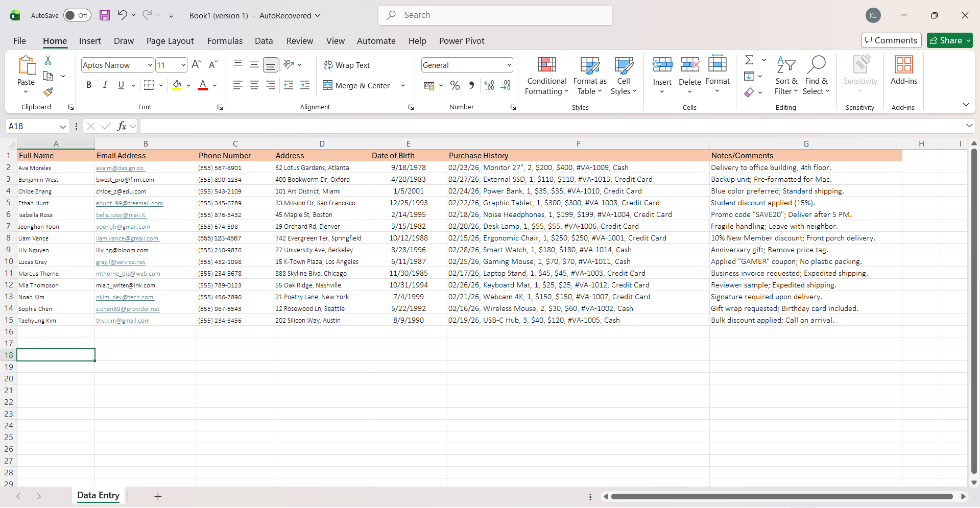The image size is (980, 508).
Task: Go to the Data tab
Action: [x=264, y=41]
